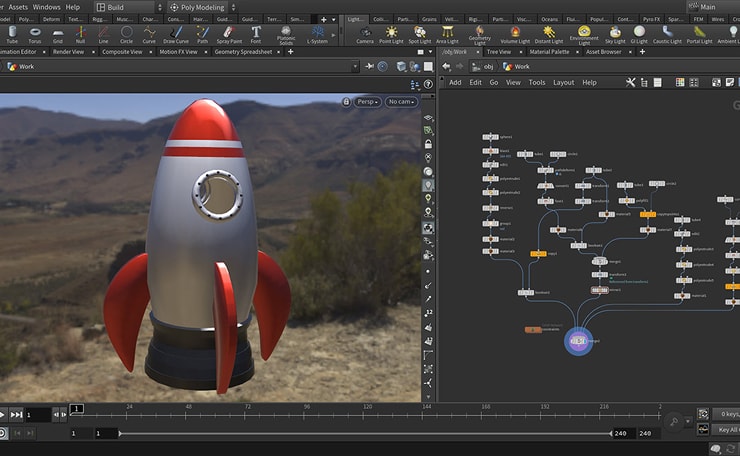
Task: Click the Key All button
Action: pos(727,429)
